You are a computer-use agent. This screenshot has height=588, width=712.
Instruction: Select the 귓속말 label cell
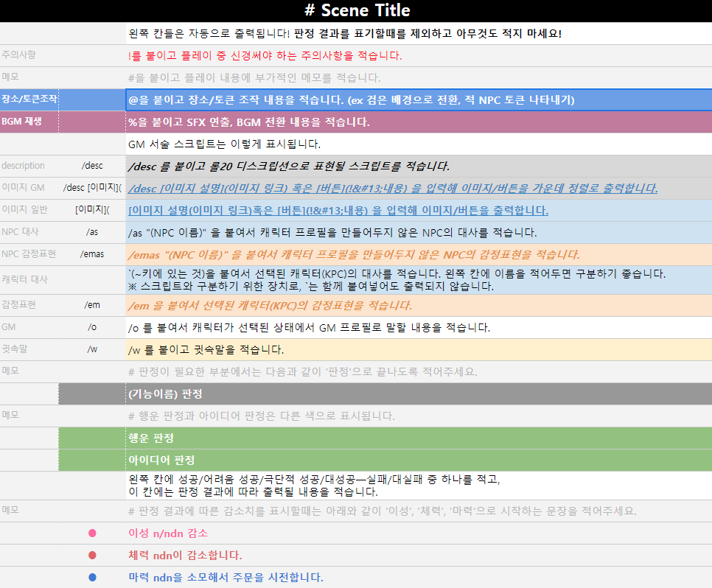click(29, 349)
